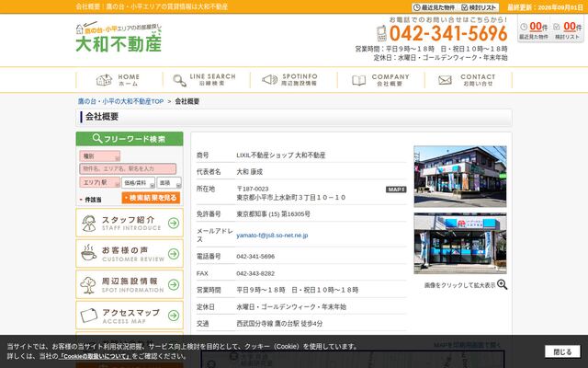Image resolution: width=588 pixels, height=368 pixels.
Task: Click the 最近見た物件 00件 counter
Action: click(534, 30)
